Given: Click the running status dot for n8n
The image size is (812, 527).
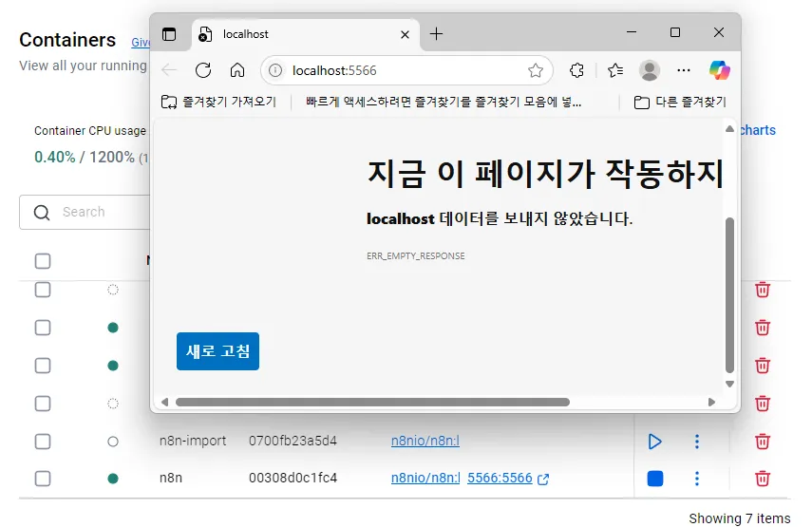Looking at the screenshot, I should [x=113, y=479].
